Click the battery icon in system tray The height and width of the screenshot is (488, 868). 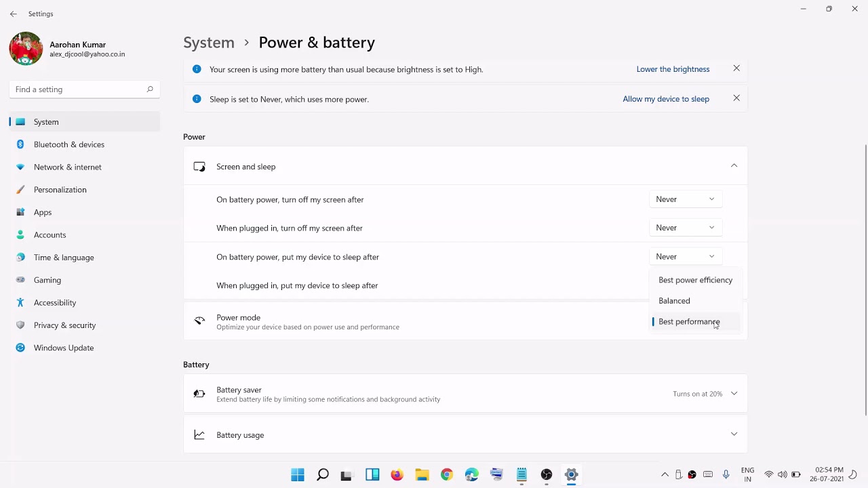click(x=796, y=474)
